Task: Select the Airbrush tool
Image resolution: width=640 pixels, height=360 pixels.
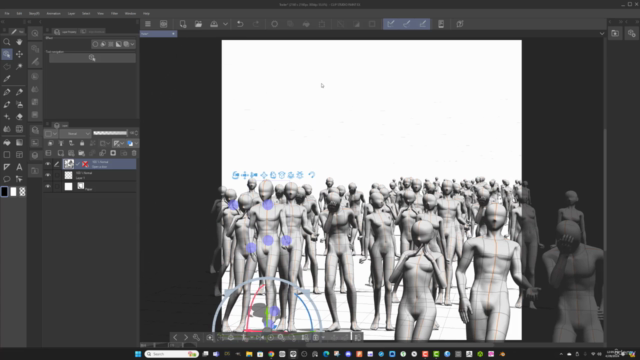Action: click(19, 104)
